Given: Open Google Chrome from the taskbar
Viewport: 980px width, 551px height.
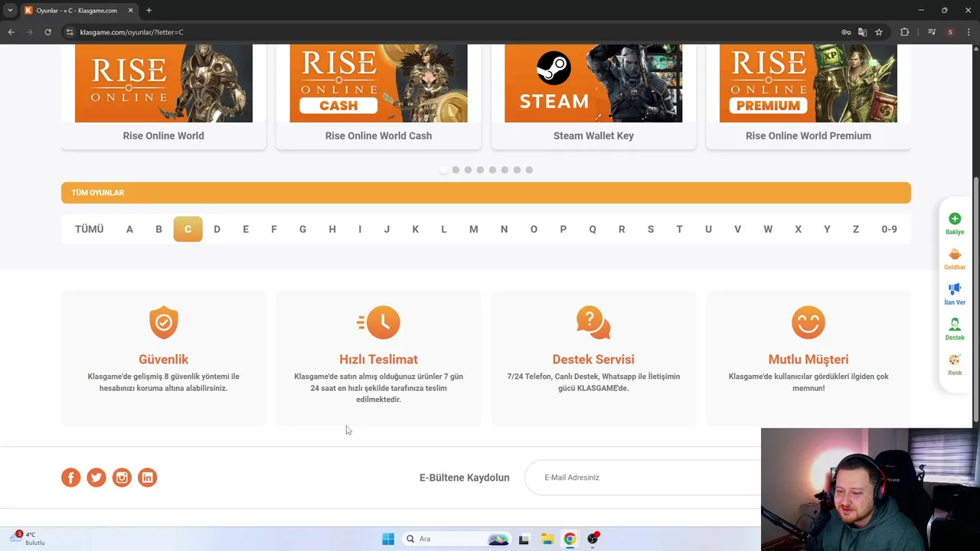Looking at the screenshot, I should click(570, 539).
